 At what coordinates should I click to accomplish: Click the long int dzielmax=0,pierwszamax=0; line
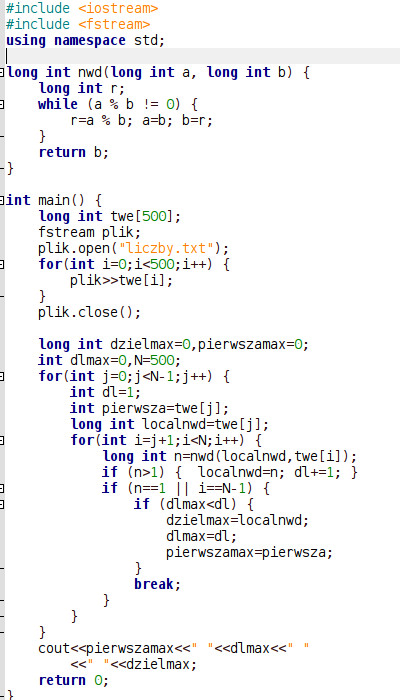pos(174,345)
